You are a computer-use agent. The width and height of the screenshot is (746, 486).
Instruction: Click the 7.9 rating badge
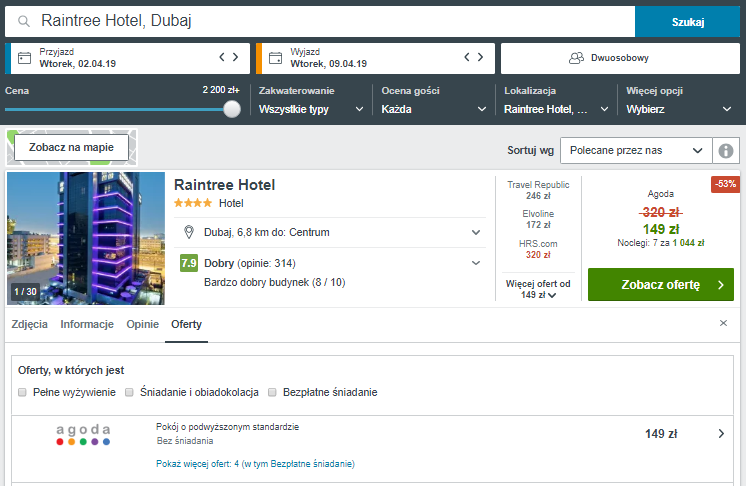(x=188, y=263)
